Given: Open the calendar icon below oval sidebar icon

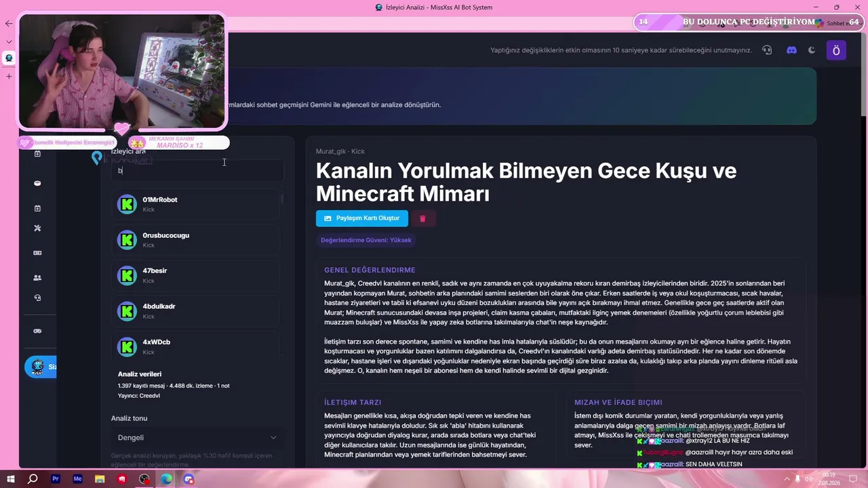Looking at the screenshot, I should click(37, 208).
